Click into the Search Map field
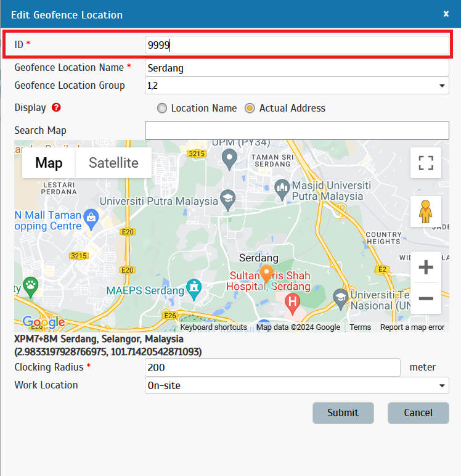 [x=296, y=131]
